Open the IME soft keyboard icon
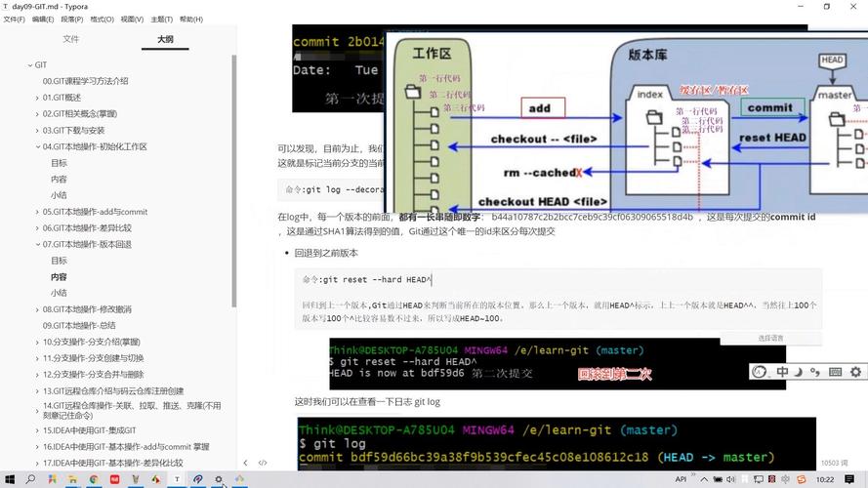The image size is (868, 488). 836,372
